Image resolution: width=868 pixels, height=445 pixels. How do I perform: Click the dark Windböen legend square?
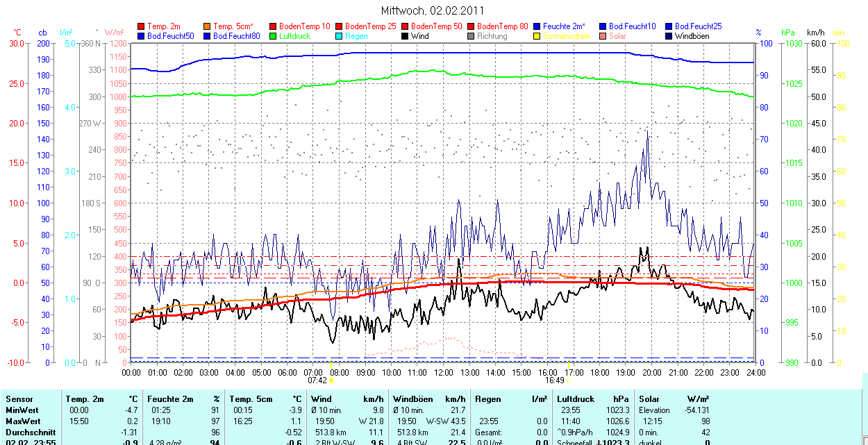669,35
